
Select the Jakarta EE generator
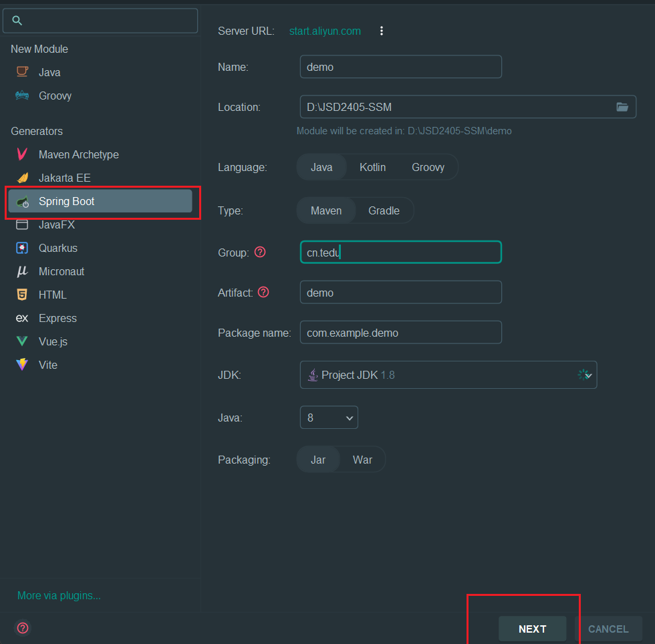[x=100, y=178]
